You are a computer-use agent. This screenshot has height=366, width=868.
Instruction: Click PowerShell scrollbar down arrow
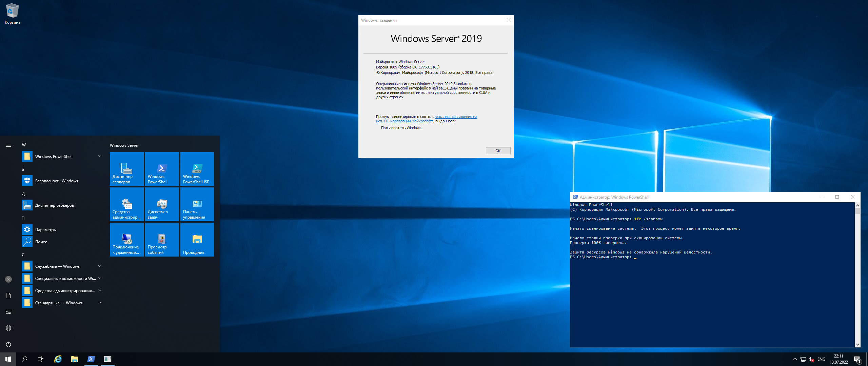(x=857, y=345)
